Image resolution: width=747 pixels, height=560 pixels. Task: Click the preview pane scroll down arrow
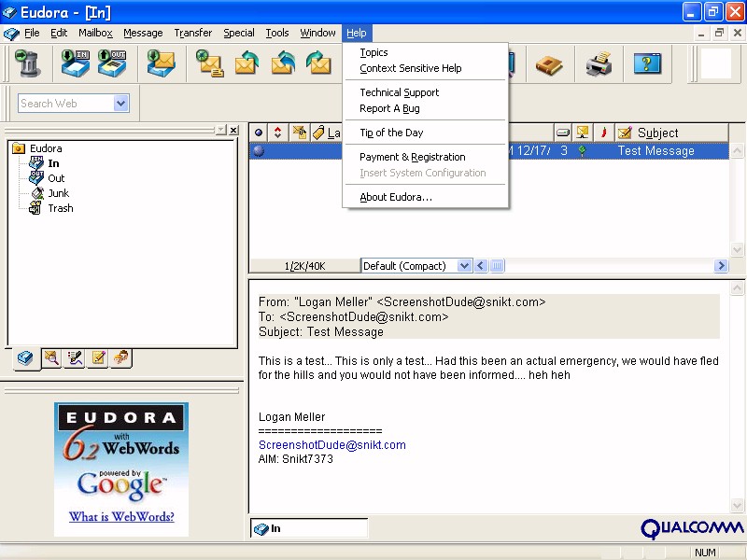point(737,505)
